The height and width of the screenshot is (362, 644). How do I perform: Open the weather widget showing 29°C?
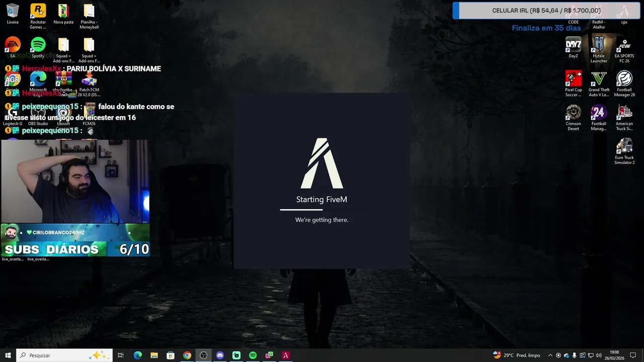pyautogui.click(x=516, y=355)
